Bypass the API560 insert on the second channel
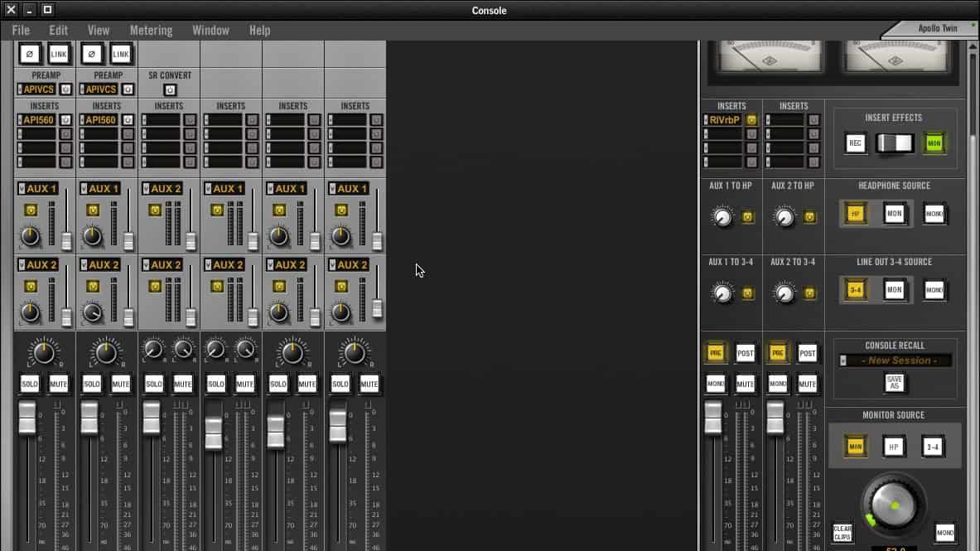This screenshot has height=551, width=980. click(128, 120)
